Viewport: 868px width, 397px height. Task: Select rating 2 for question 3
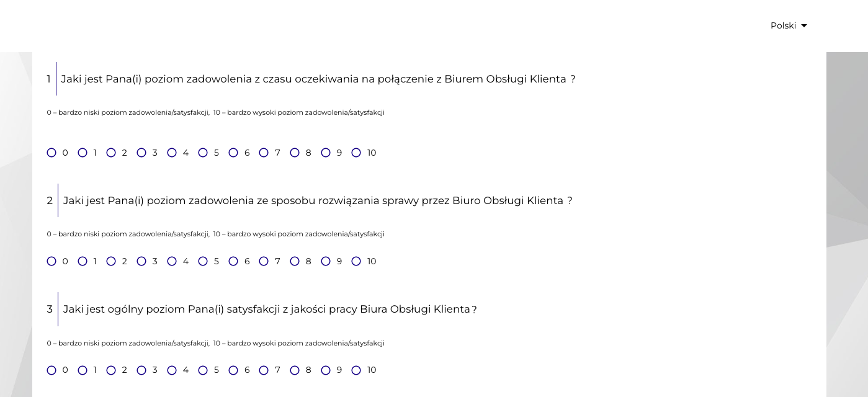click(111, 370)
